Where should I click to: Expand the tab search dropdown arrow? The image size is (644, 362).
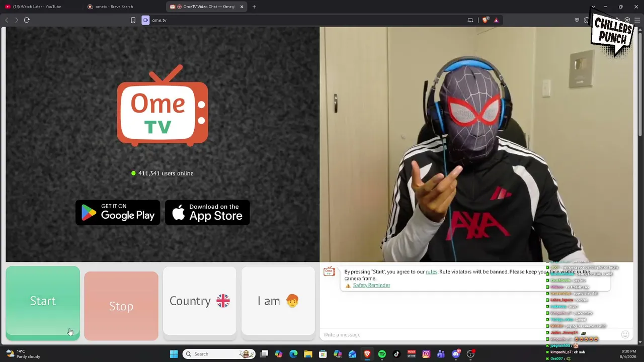click(x=593, y=7)
